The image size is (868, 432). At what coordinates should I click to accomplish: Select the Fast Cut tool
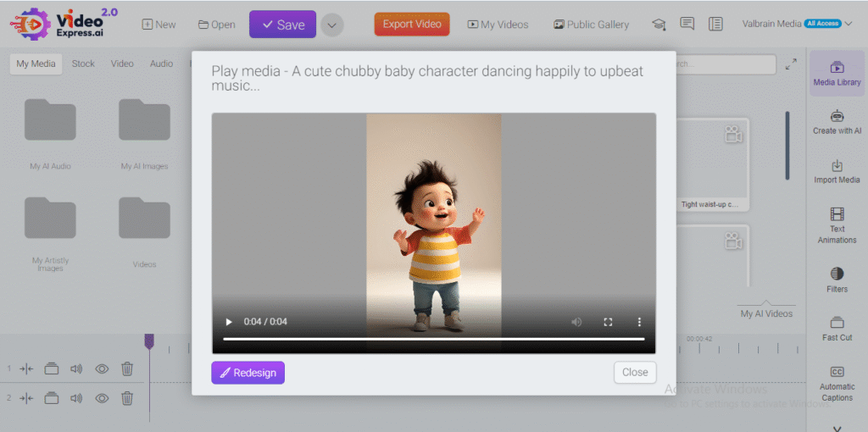pyautogui.click(x=837, y=328)
